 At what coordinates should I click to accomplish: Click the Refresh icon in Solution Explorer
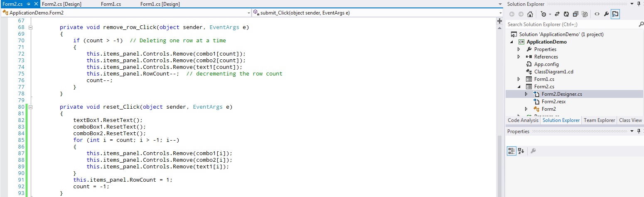(567, 14)
